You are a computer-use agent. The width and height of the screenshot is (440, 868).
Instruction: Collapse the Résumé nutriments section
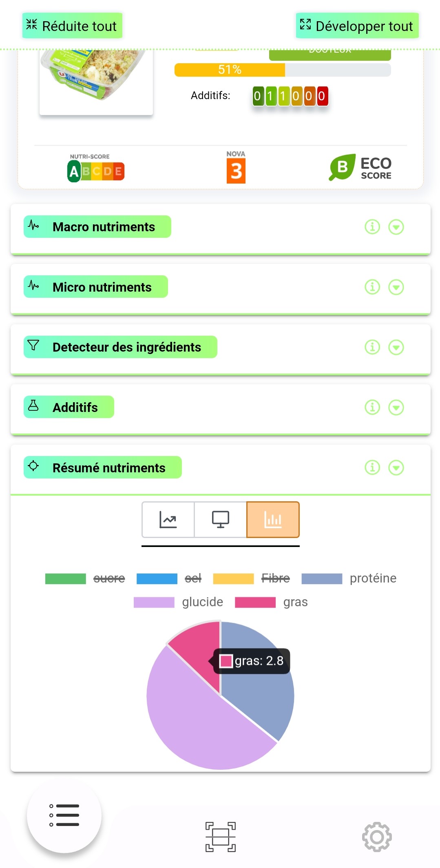(x=396, y=467)
